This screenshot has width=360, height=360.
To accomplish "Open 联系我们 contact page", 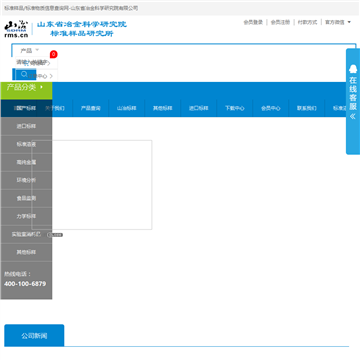I will 307,108.
